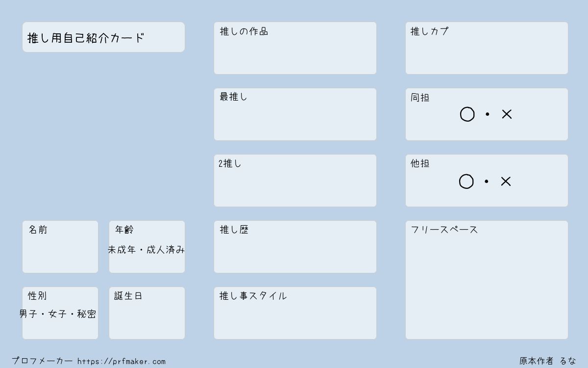Choose the cross symbol in 他担 box

click(506, 182)
